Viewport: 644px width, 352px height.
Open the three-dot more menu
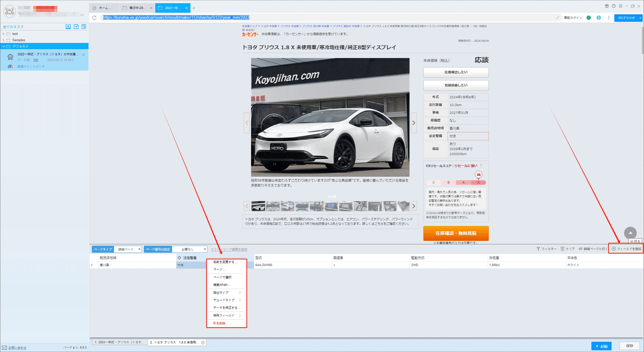608,18
